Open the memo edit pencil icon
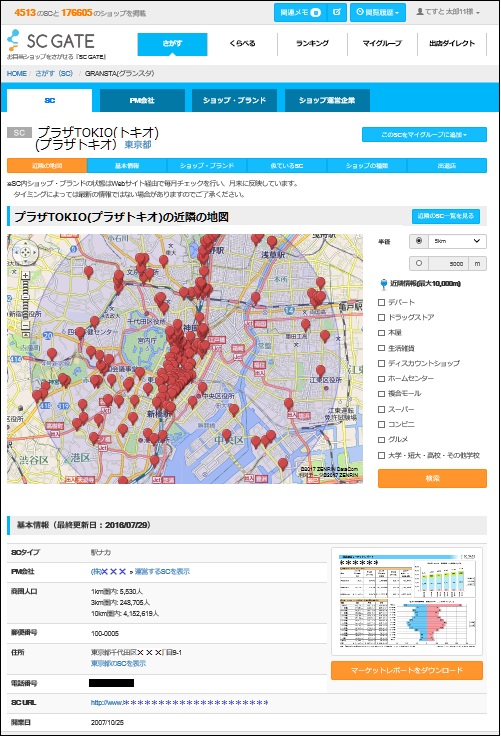 pyautogui.click(x=337, y=12)
